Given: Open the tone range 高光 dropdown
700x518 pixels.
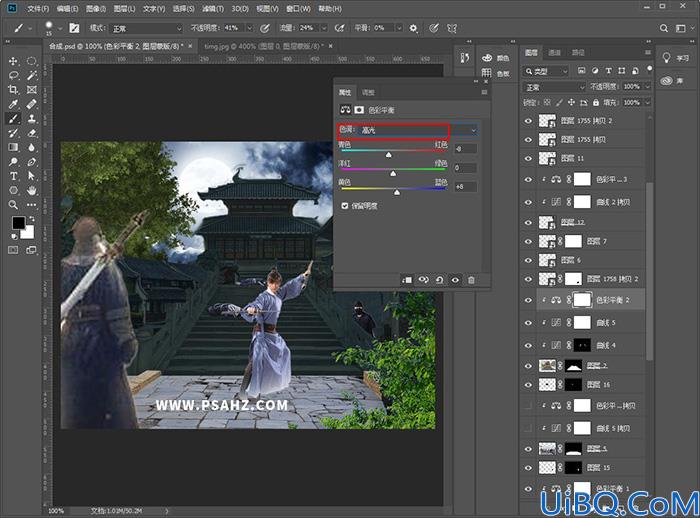Looking at the screenshot, I should [x=418, y=130].
